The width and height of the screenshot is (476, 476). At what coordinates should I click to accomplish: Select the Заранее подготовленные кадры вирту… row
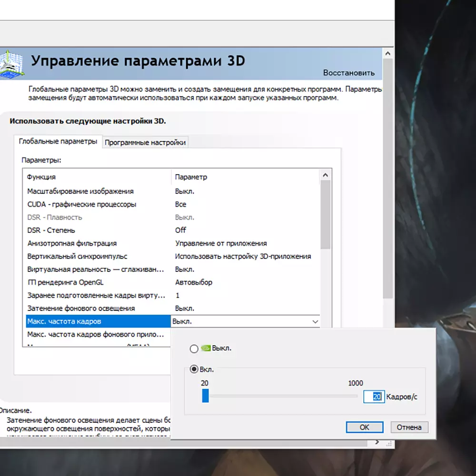pyautogui.click(x=173, y=296)
